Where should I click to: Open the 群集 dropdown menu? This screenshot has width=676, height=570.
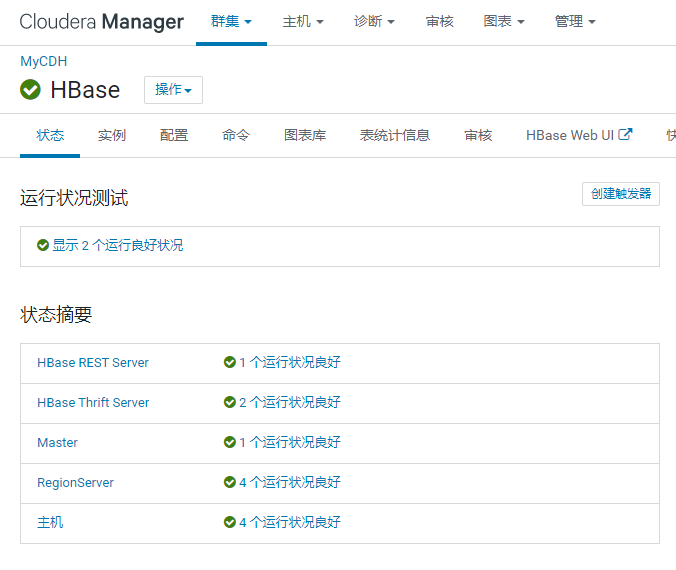(x=231, y=21)
